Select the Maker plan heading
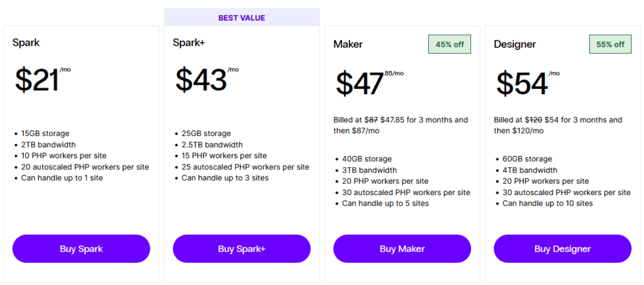Viewport: 644px width, 285px height. (x=348, y=44)
